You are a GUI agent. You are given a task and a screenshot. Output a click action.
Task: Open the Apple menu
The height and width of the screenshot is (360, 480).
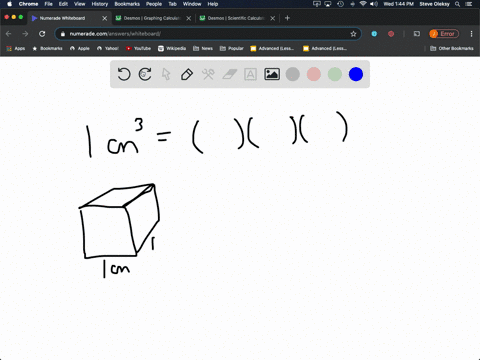click(x=9, y=4)
